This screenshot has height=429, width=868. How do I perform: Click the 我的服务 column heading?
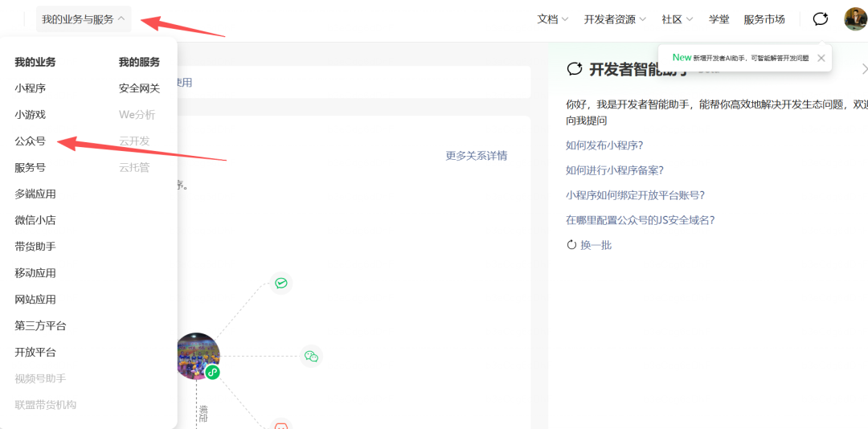point(140,62)
